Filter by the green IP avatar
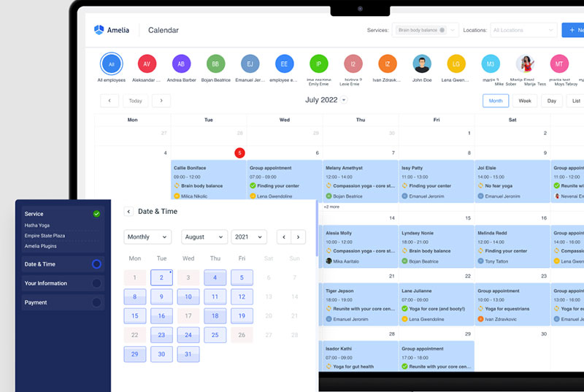The height and width of the screenshot is (392, 584). (319, 64)
